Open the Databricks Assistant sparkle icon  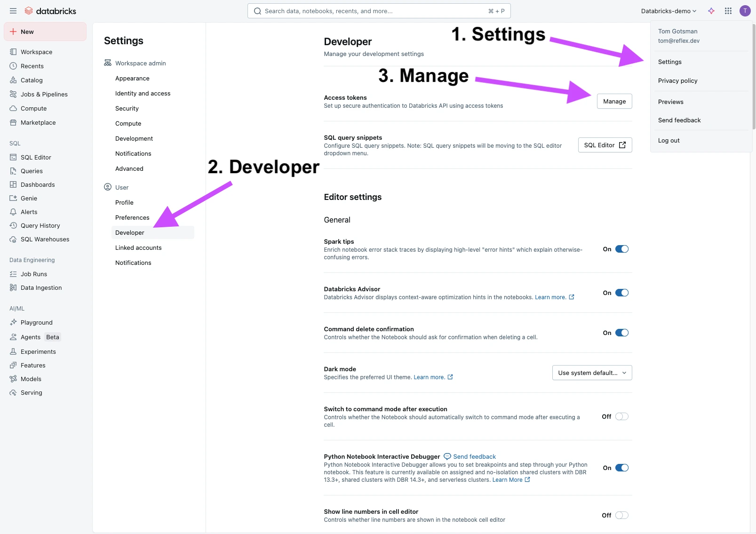pyautogui.click(x=711, y=11)
